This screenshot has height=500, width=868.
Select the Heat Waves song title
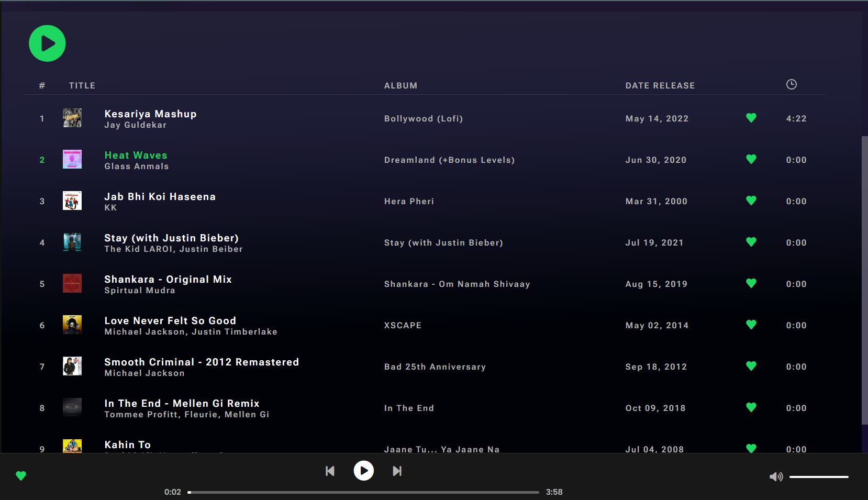coord(136,155)
